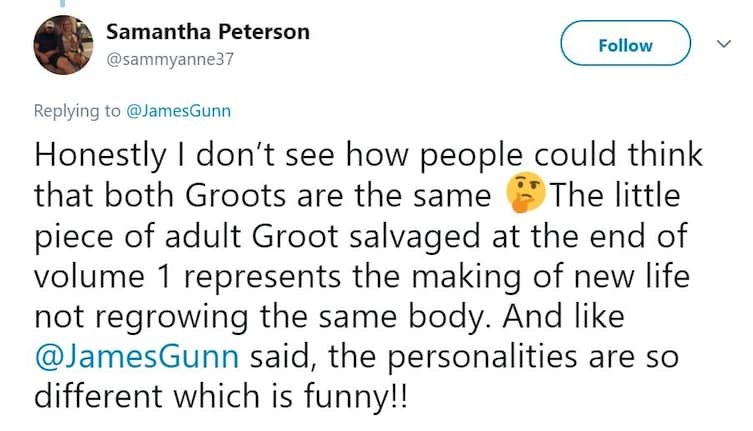The height and width of the screenshot is (431, 753).
Task: Open the Samantha Peterson display name
Action: [207, 32]
